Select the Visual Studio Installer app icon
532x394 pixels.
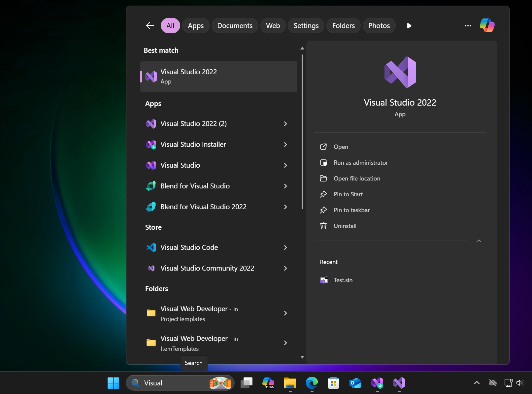(x=151, y=144)
